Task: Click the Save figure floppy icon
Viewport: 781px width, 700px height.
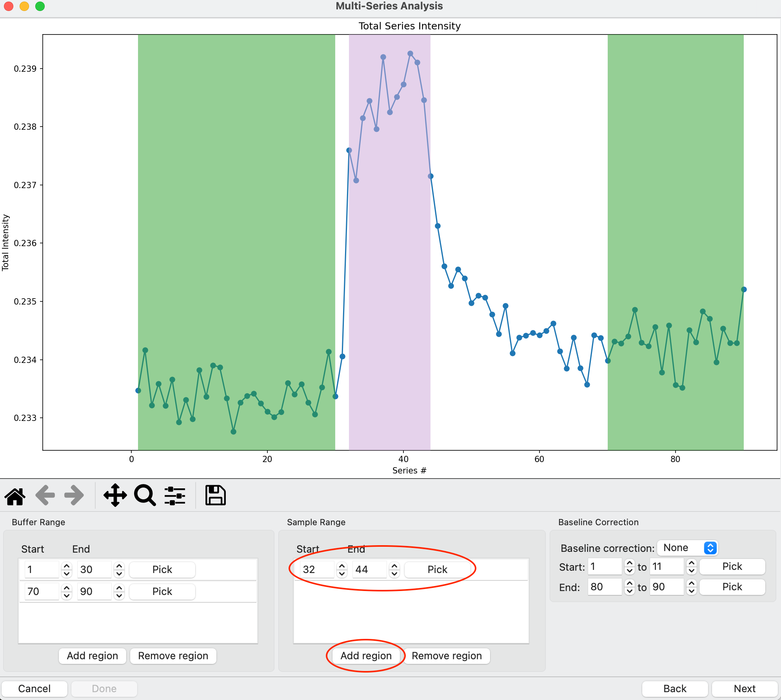Action: 215,496
